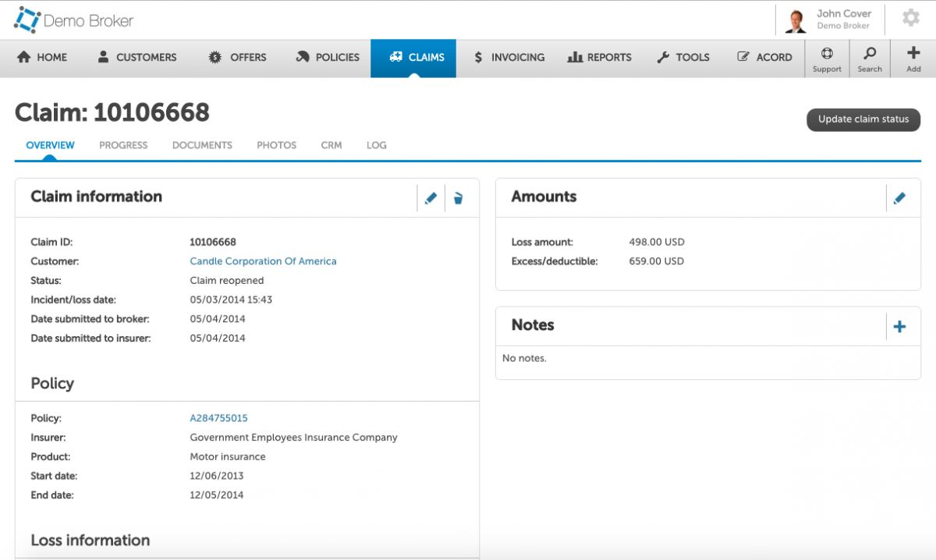Viewport: 936px width, 560px height.
Task: Open the Documents tab
Action: [202, 145]
